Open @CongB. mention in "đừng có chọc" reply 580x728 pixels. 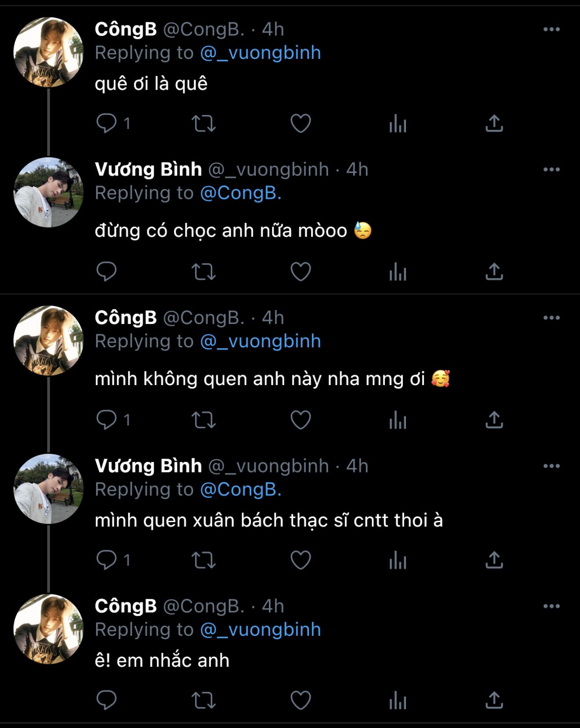(x=241, y=193)
